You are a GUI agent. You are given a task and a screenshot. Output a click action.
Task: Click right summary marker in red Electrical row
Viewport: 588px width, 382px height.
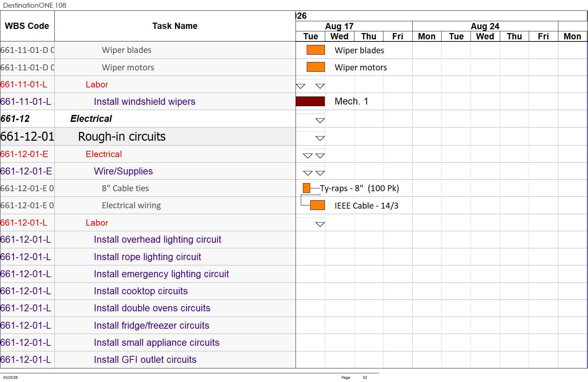(320, 156)
